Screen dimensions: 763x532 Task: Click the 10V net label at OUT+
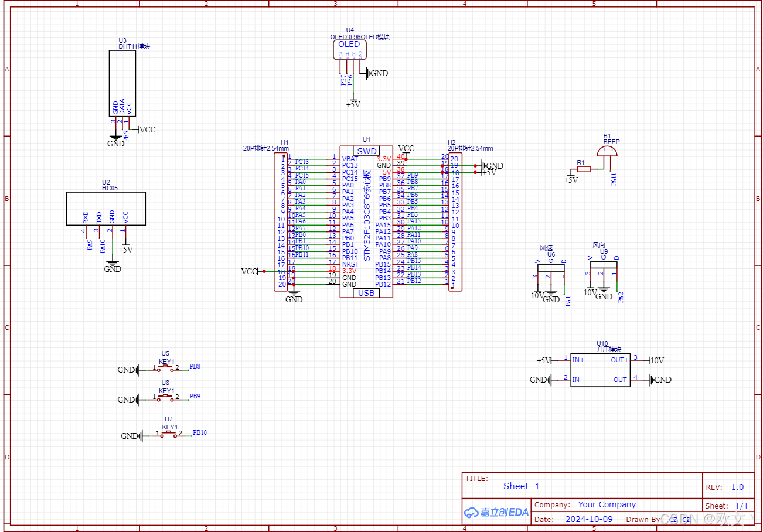point(657,360)
